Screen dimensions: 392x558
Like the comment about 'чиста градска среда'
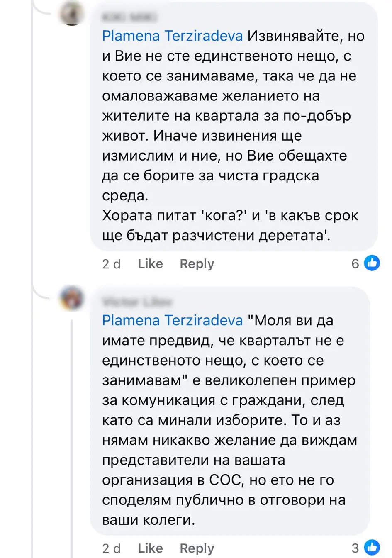pyautogui.click(x=150, y=264)
